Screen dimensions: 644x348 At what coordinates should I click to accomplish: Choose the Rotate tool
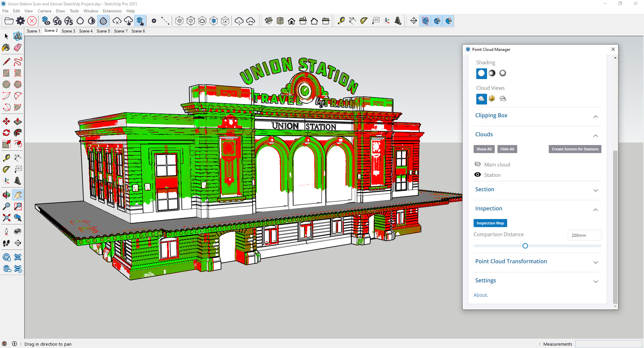pos(6,133)
